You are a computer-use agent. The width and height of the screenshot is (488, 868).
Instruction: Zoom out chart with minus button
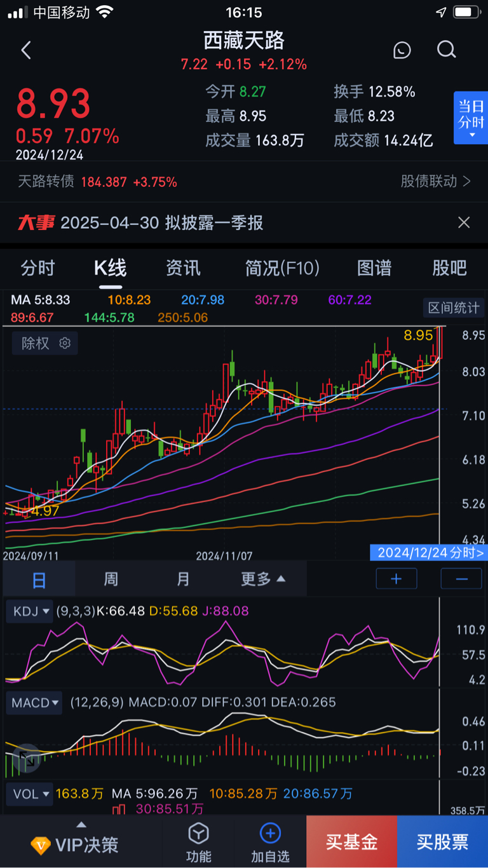[462, 579]
